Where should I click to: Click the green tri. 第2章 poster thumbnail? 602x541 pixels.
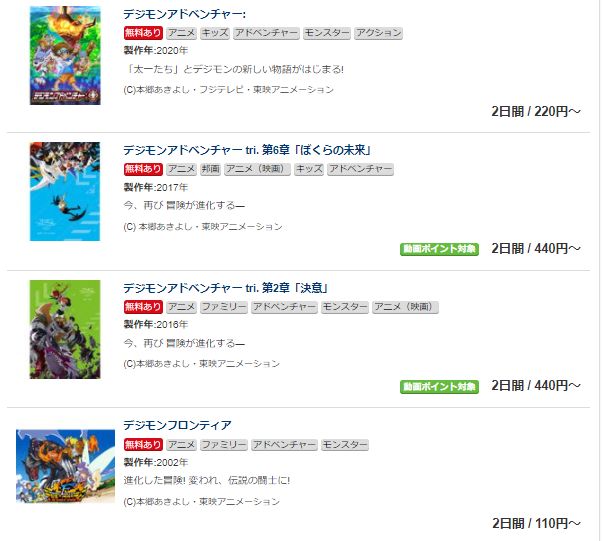65,329
